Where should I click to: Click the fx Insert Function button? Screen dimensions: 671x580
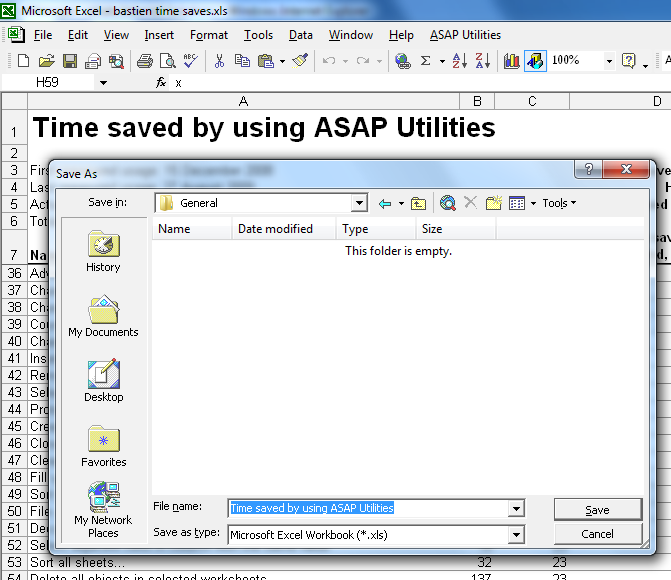161,83
